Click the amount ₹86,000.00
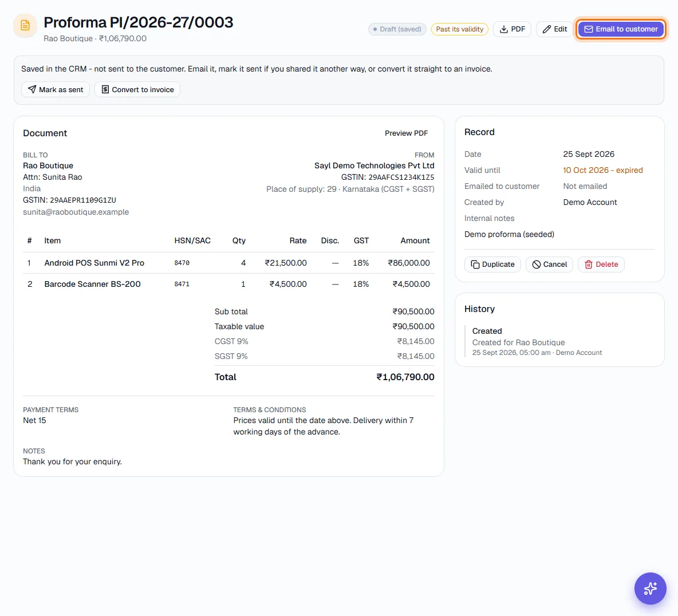The width and height of the screenshot is (678, 616). click(409, 263)
